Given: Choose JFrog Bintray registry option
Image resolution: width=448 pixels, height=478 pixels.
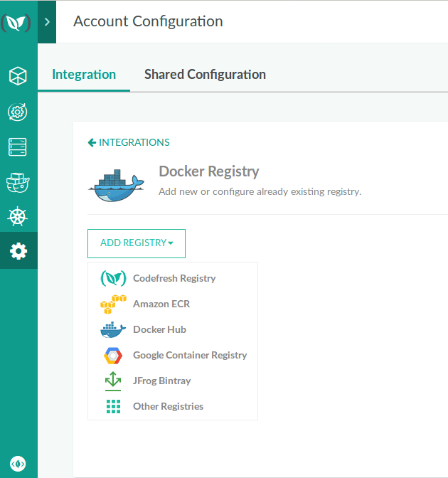Looking at the screenshot, I should point(161,381).
